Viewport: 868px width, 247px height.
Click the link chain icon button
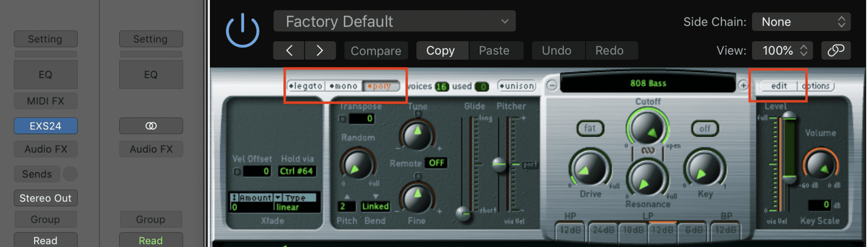click(x=835, y=50)
